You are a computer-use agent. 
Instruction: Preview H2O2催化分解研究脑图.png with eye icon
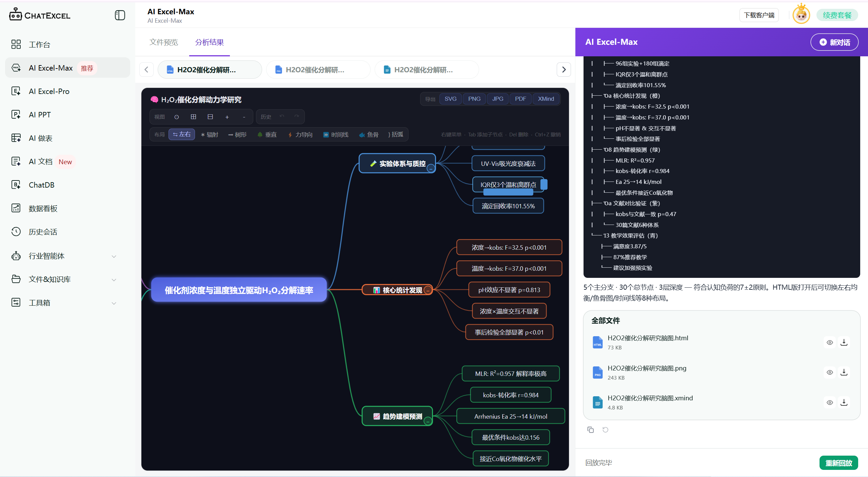click(830, 372)
